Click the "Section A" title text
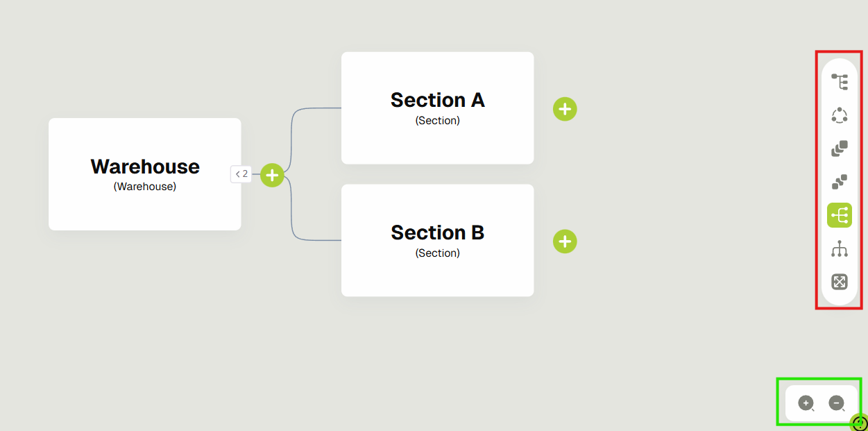 coord(437,101)
